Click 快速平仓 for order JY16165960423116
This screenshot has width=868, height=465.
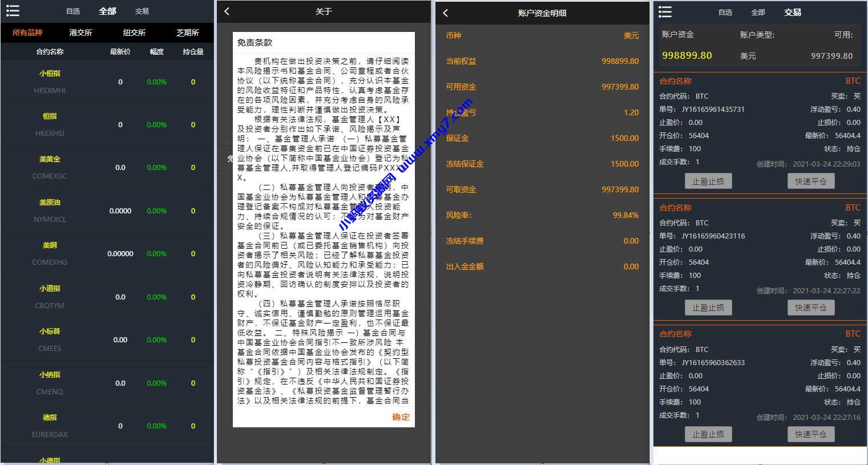(x=811, y=308)
